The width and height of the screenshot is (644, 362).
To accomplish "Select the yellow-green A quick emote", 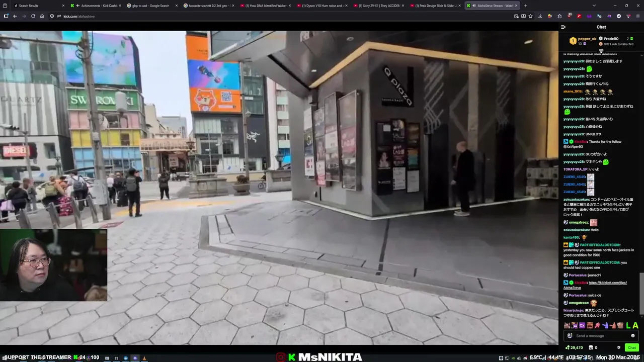I will 635,325.
